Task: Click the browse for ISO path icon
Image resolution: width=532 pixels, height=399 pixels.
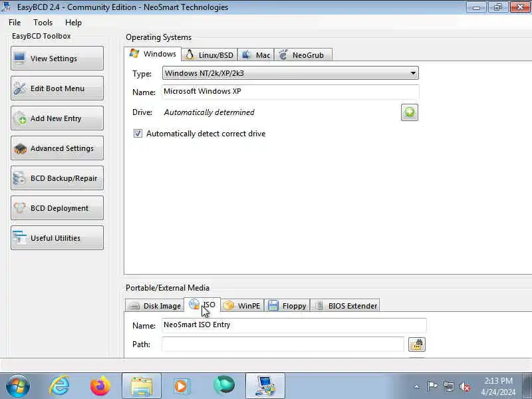Action: tap(417, 344)
